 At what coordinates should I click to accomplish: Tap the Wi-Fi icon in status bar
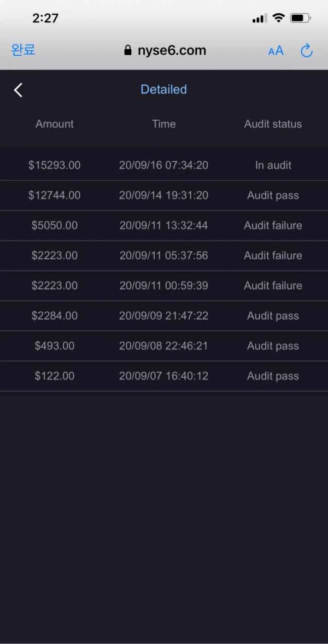tap(278, 18)
